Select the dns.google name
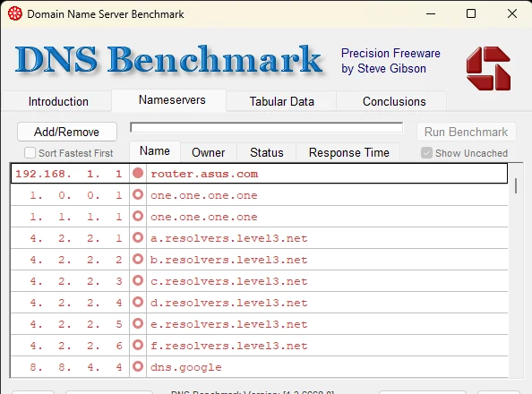This screenshot has height=394, width=532. point(186,367)
